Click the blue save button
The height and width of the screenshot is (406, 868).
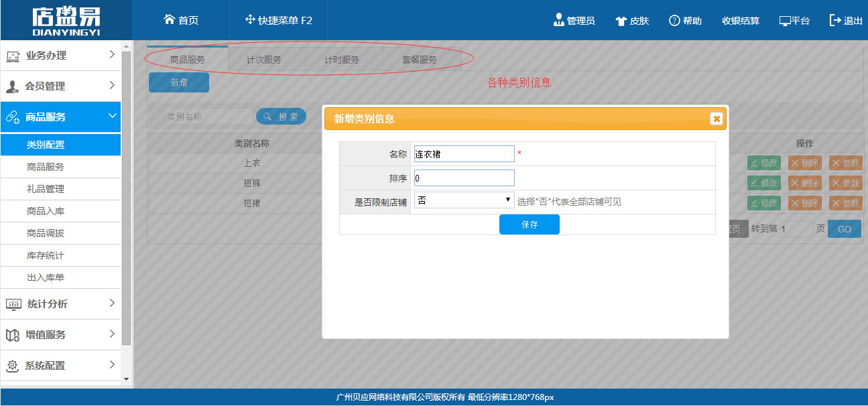(529, 224)
